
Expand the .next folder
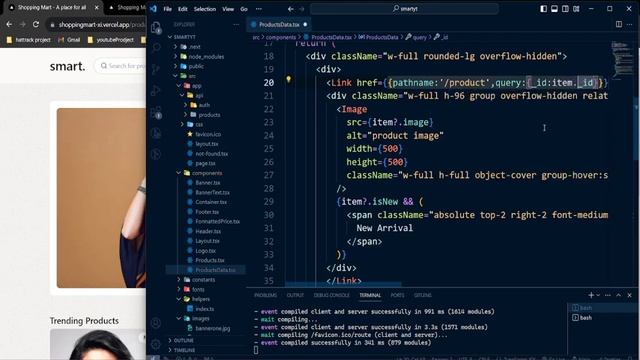click(195, 47)
